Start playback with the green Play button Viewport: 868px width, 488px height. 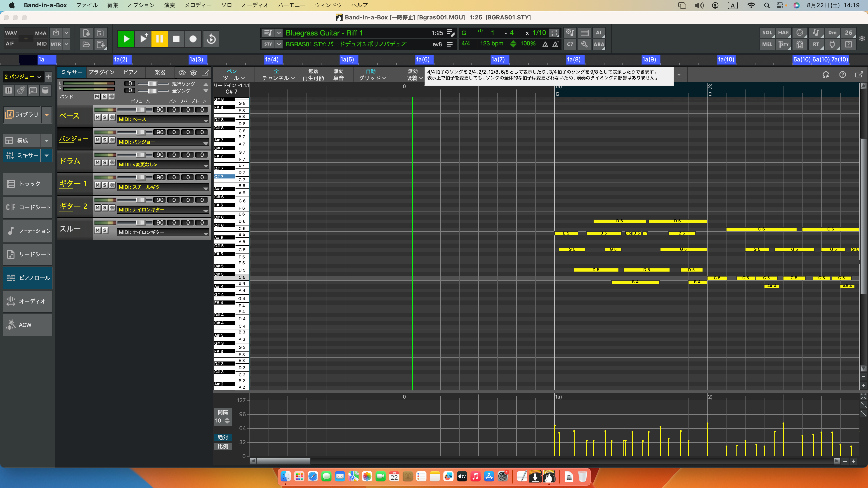[126, 39]
